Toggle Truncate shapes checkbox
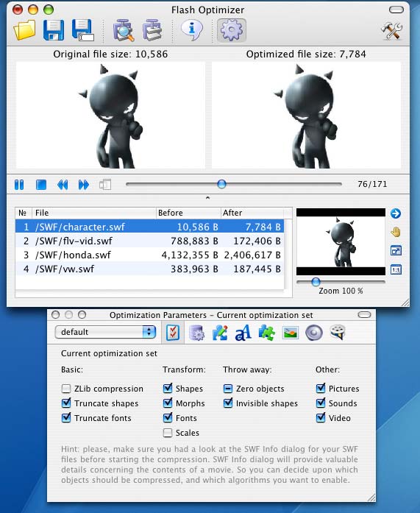Viewport: 420px width, 513px height. (66, 403)
